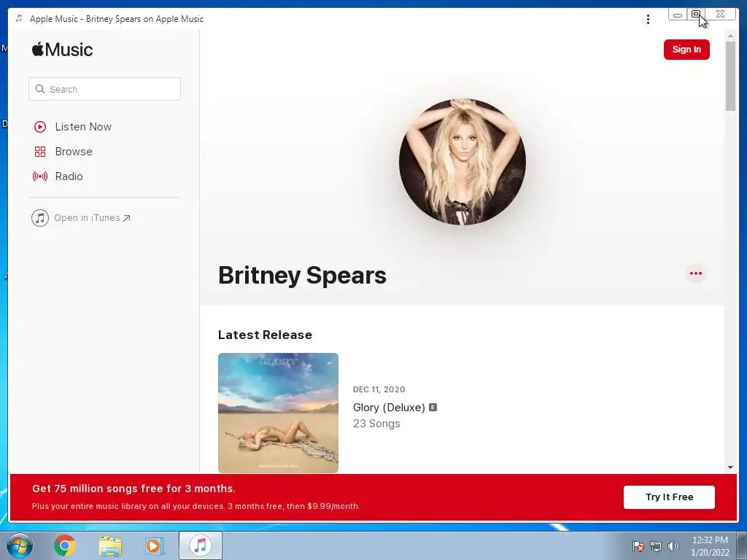
Task: Open the Windows Start orb
Action: coord(20,545)
